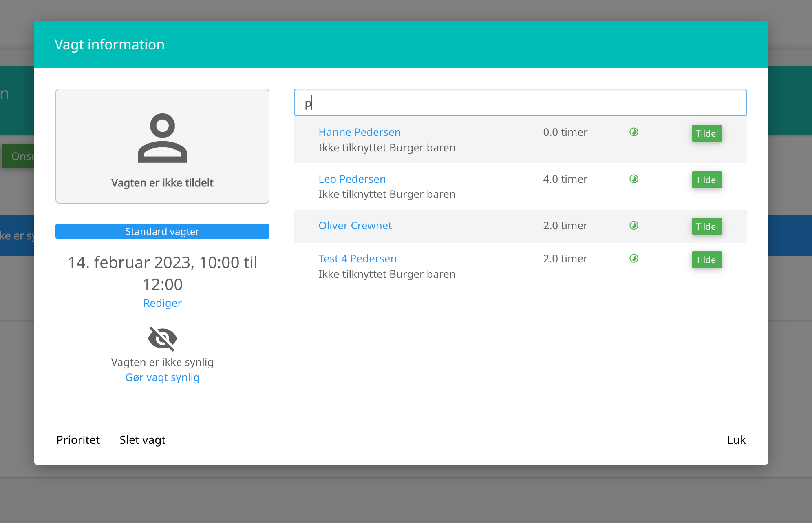Click the 'Vagten er ikke tildelt' card
812x523 pixels.
(x=162, y=146)
